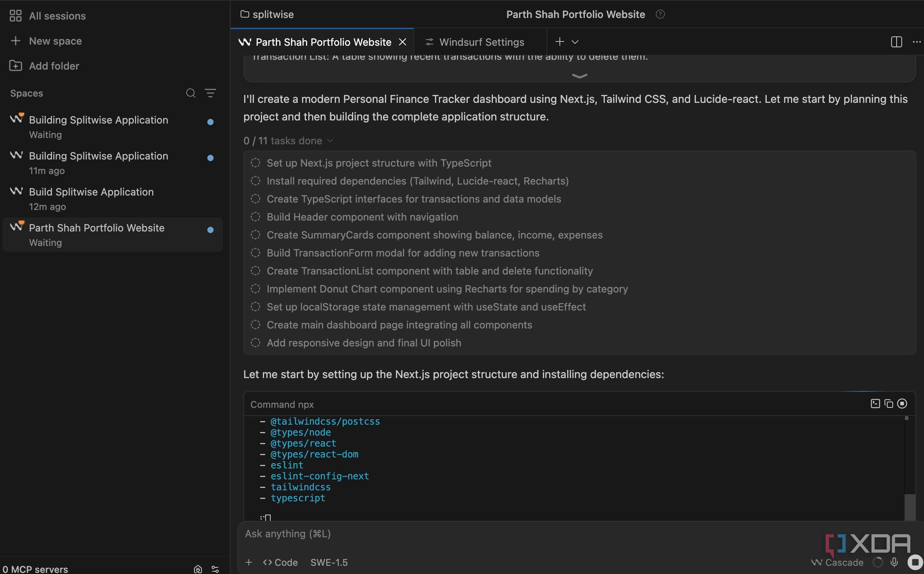Image resolution: width=924 pixels, height=574 pixels.
Task: Stop the Cascade response generation
Action: pos(915,562)
